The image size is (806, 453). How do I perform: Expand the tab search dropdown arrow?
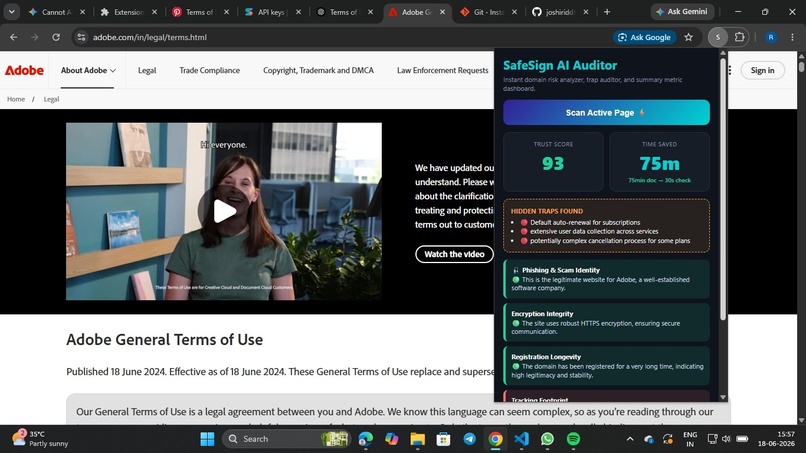[11, 12]
